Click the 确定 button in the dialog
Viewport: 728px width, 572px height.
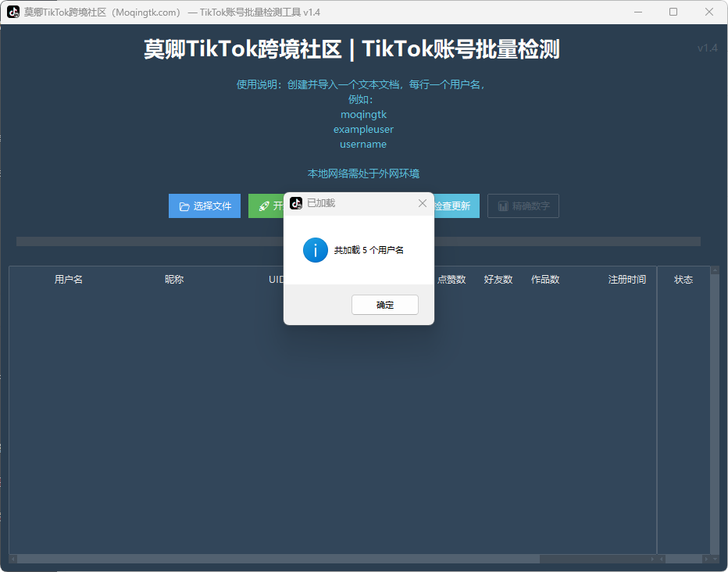click(x=384, y=305)
